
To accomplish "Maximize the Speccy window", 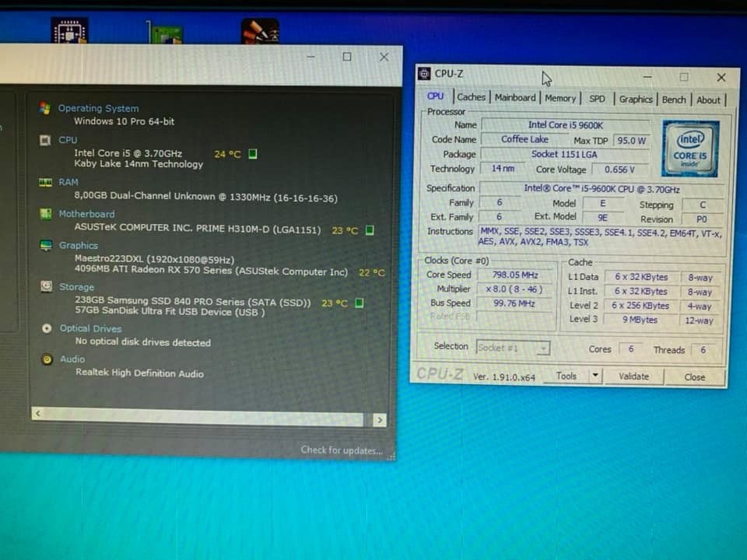I will tap(347, 57).
